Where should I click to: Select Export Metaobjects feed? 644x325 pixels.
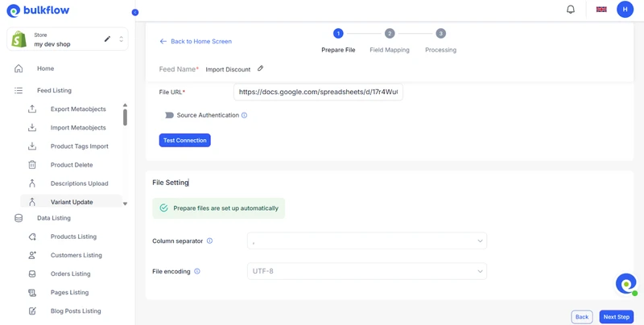[78, 109]
